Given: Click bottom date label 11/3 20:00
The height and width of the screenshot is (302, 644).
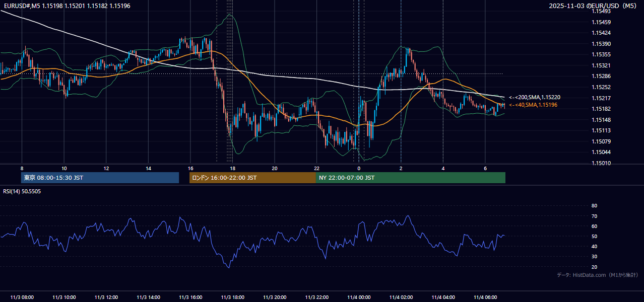Looking at the screenshot, I should pos(274,297).
